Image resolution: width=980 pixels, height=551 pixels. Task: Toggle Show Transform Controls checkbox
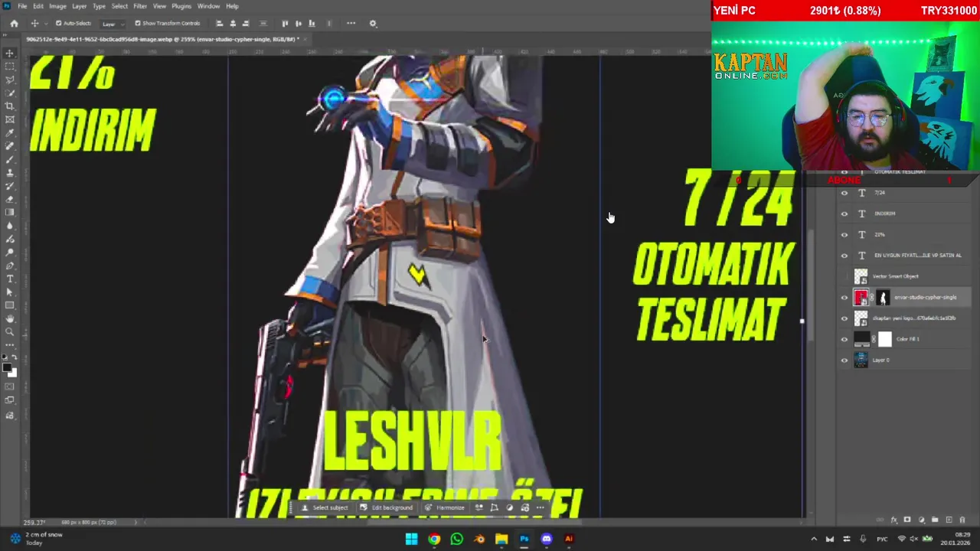coord(138,23)
